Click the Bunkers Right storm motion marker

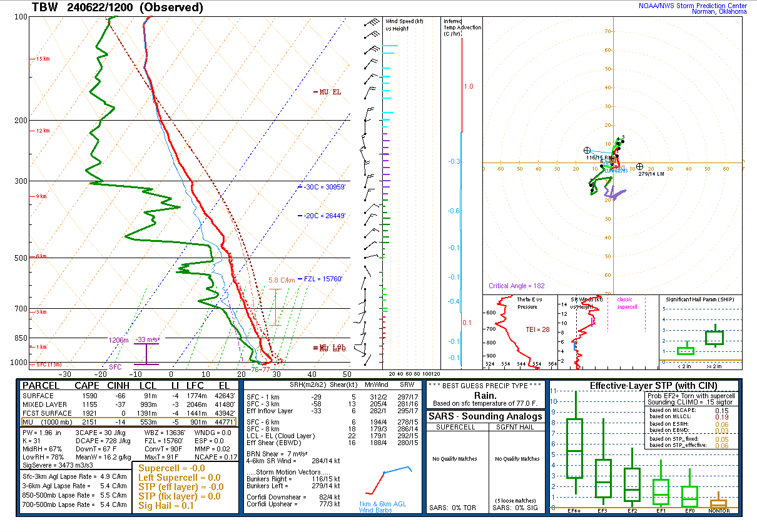point(587,151)
